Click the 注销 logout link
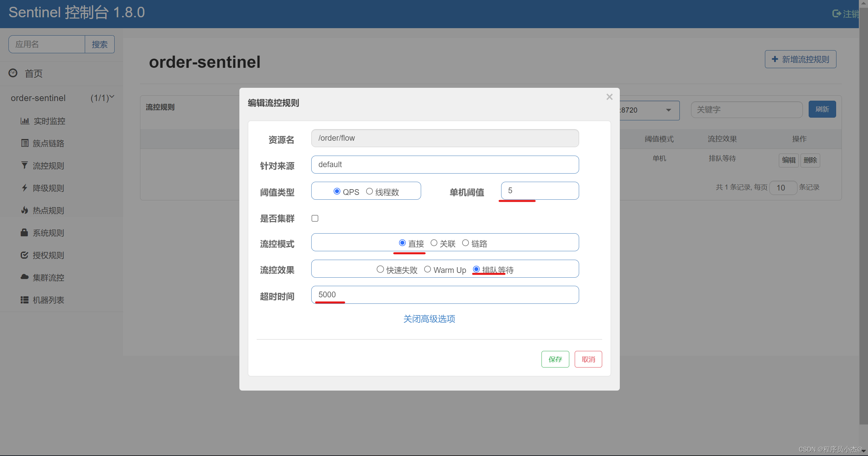 coord(851,14)
